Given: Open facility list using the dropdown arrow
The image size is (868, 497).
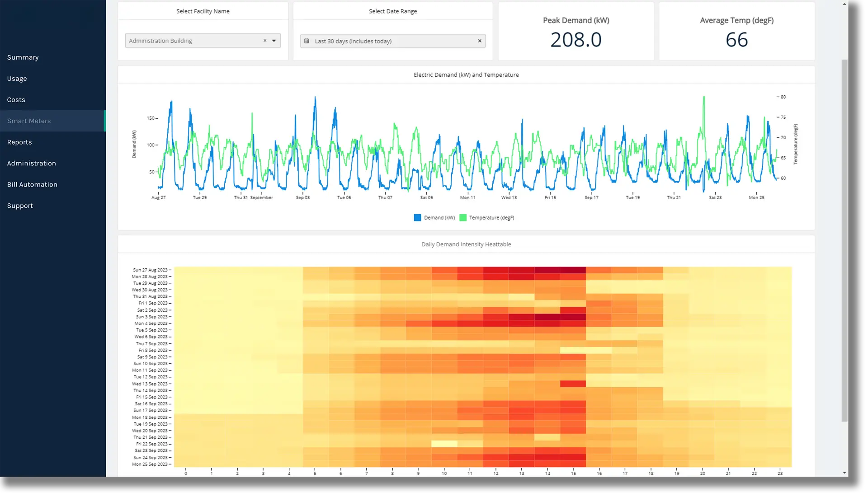Looking at the screenshot, I should [274, 41].
